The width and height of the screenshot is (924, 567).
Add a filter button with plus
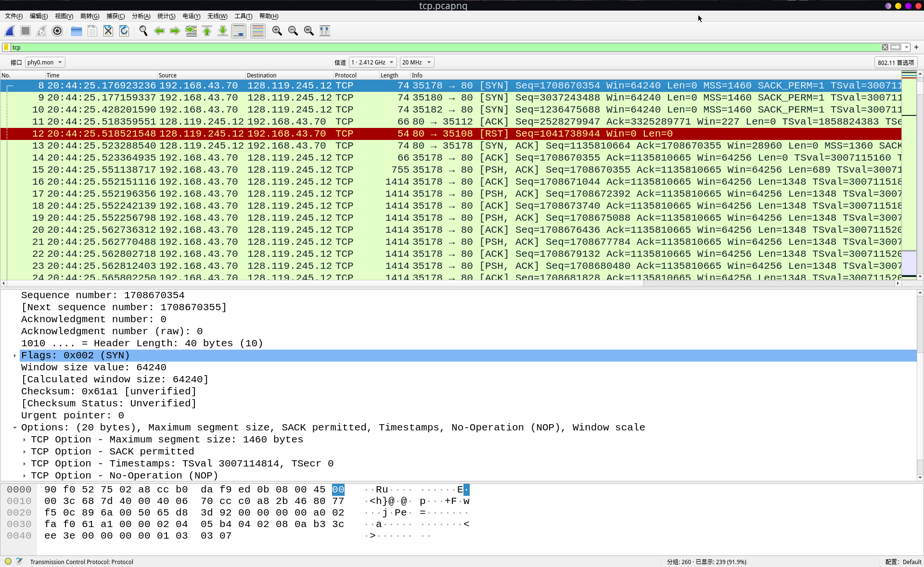(916, 47)
